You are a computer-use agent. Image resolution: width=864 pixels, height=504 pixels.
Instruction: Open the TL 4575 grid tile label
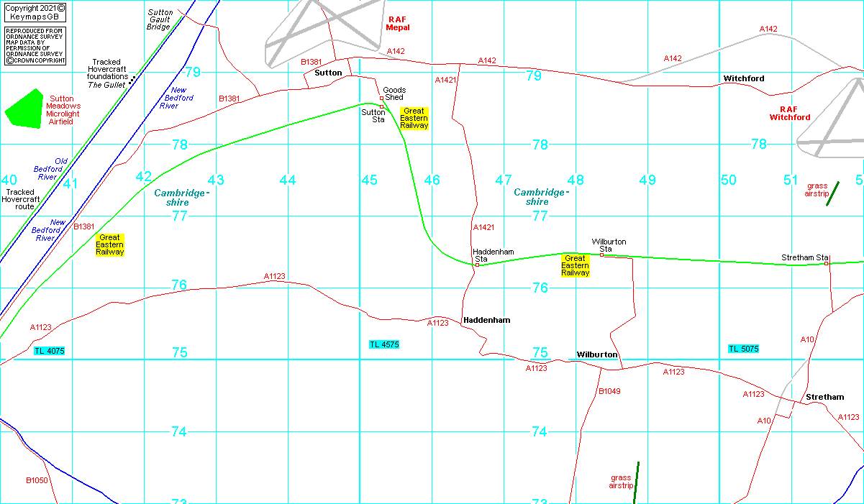coord(384,345)
